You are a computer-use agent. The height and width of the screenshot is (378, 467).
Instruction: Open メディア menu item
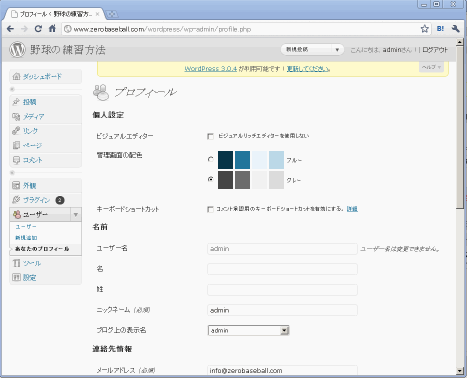click(x=33, y=116)
